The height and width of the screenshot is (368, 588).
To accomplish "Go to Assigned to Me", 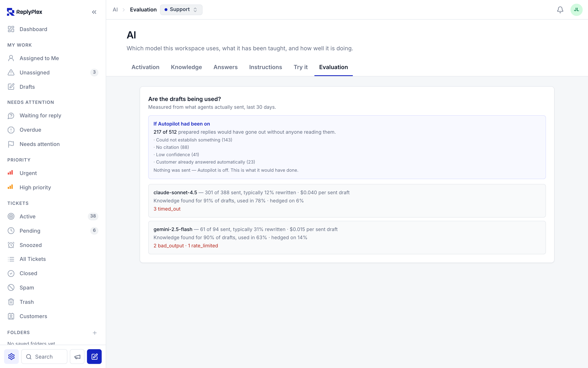I will click(x=53, y=58).
